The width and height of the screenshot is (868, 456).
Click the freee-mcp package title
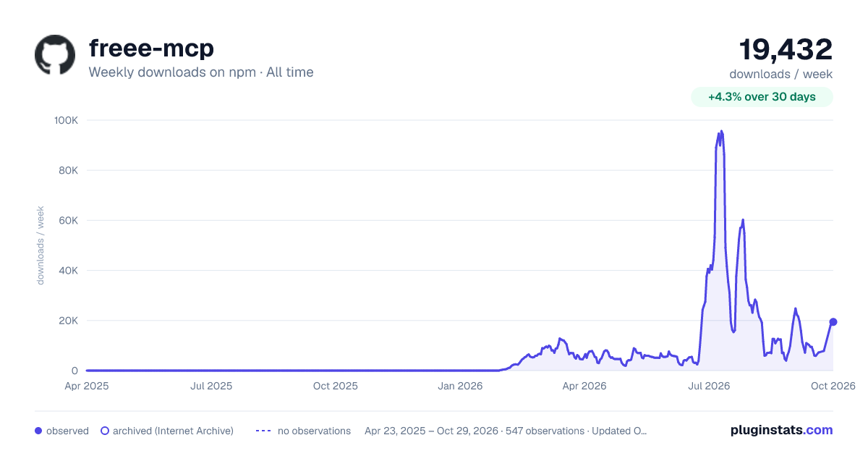[151, 48]
